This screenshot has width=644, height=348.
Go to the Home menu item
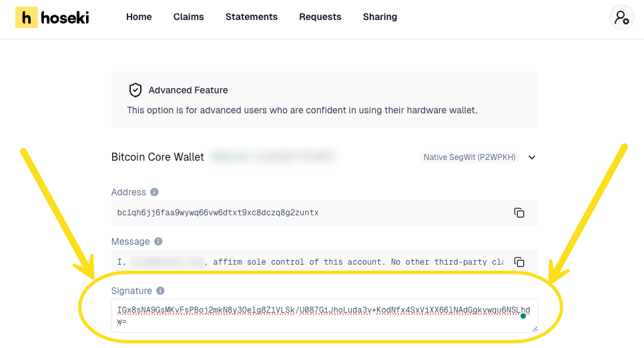tap(139, 17)
